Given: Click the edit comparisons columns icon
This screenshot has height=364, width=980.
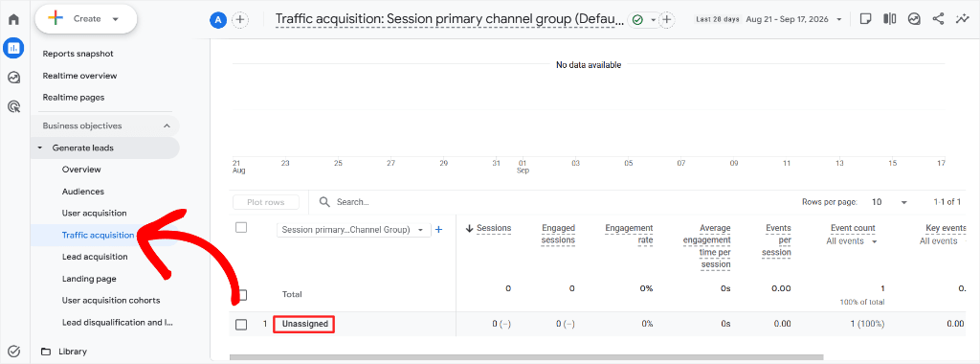Looking at the screenshot, I should 890,19.
